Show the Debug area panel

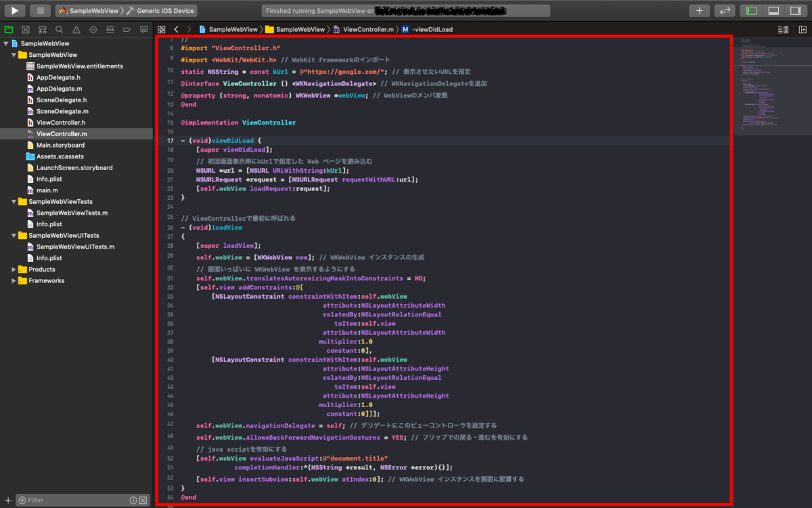point(773,10)
